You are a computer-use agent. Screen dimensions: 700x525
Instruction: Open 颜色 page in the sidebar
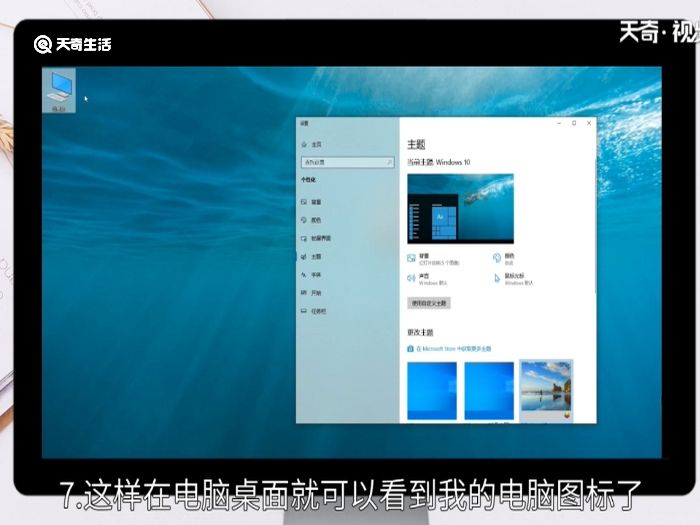click(312, 220)
